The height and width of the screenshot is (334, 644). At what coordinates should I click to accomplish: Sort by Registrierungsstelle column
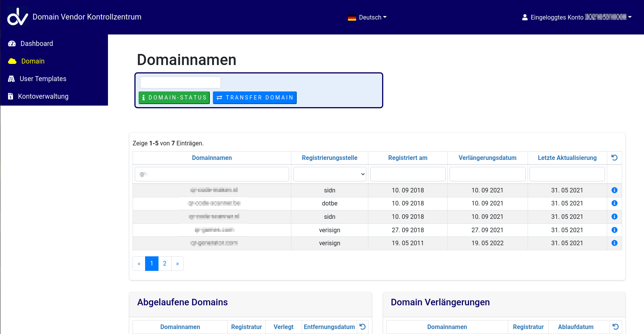pos(330,158)
